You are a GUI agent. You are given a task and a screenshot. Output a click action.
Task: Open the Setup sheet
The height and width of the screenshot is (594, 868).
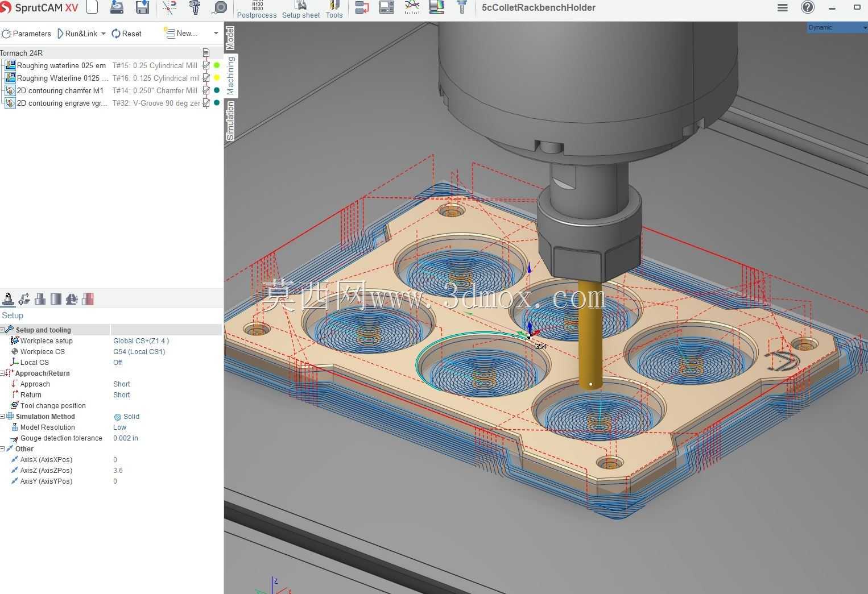[301, 10]
